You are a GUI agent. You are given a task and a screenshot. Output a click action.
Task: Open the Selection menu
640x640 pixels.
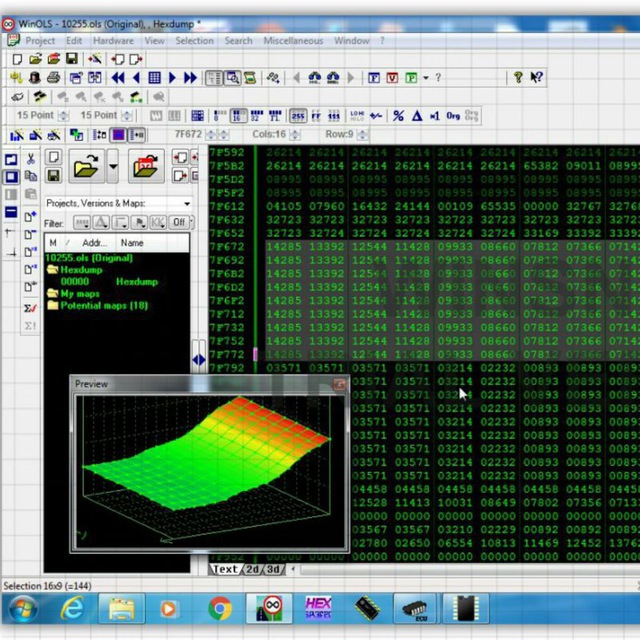194,41
